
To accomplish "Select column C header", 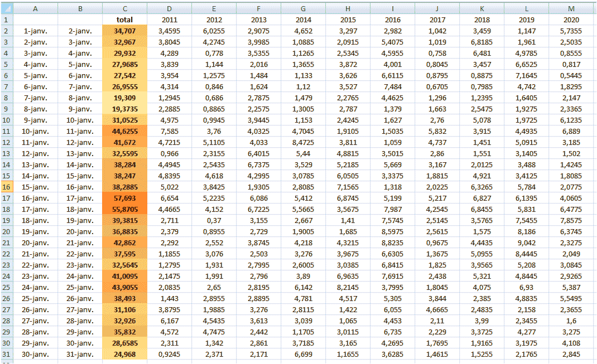I will coord(125,8).
